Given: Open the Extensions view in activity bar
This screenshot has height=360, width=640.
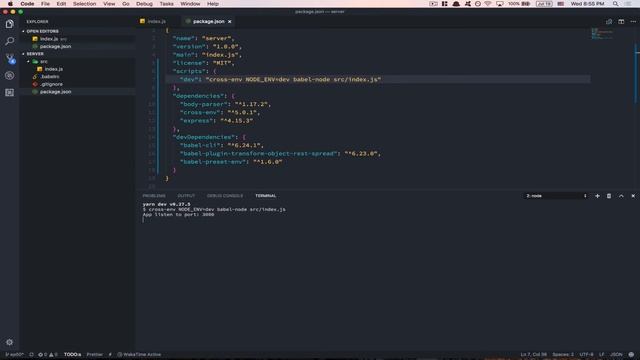Looking at the screenshot, I should pyautogui.click(x=9, y=93).
